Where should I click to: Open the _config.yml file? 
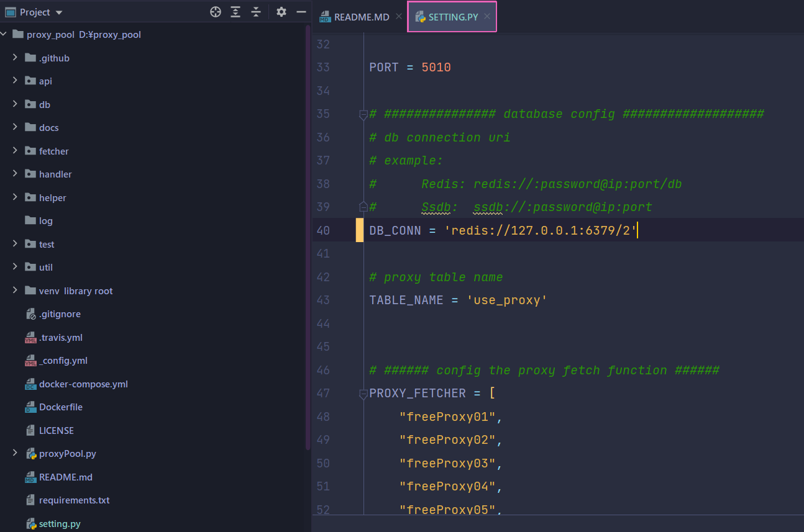[x=63, y=361]
